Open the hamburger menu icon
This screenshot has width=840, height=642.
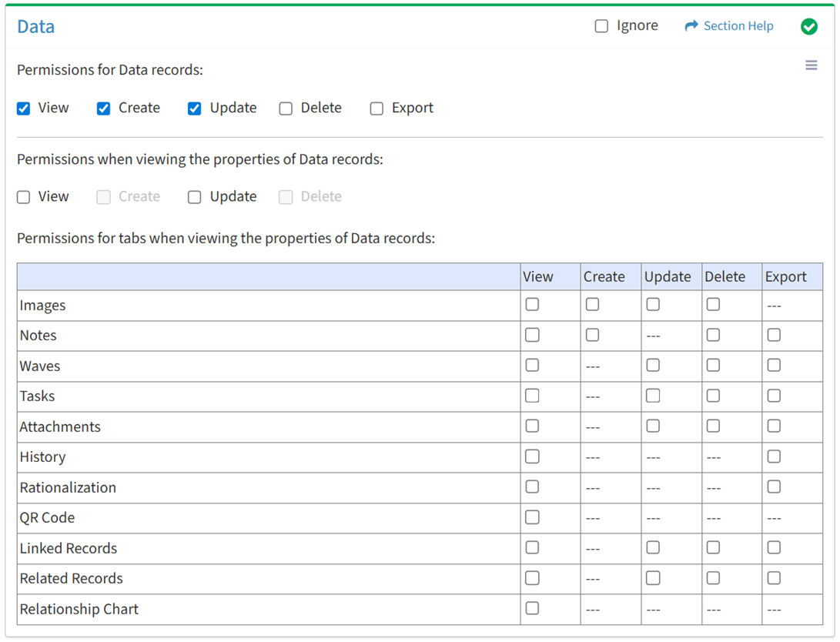(811, 65)
